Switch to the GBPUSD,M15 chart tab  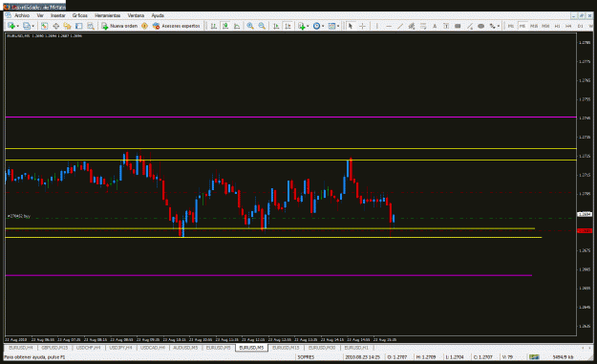[54, 348]
